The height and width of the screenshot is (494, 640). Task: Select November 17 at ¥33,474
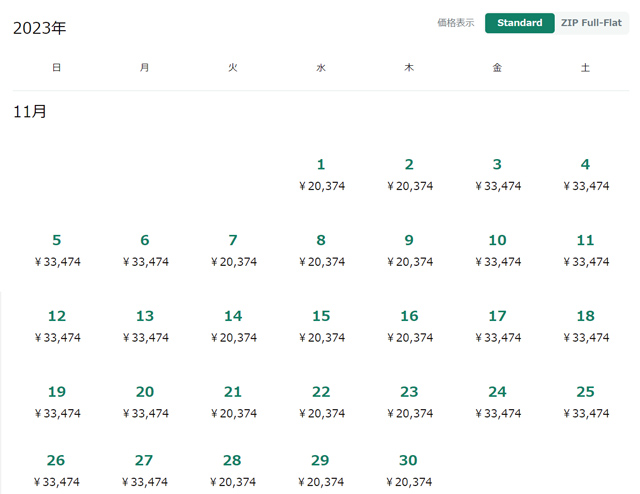(497, 326)
